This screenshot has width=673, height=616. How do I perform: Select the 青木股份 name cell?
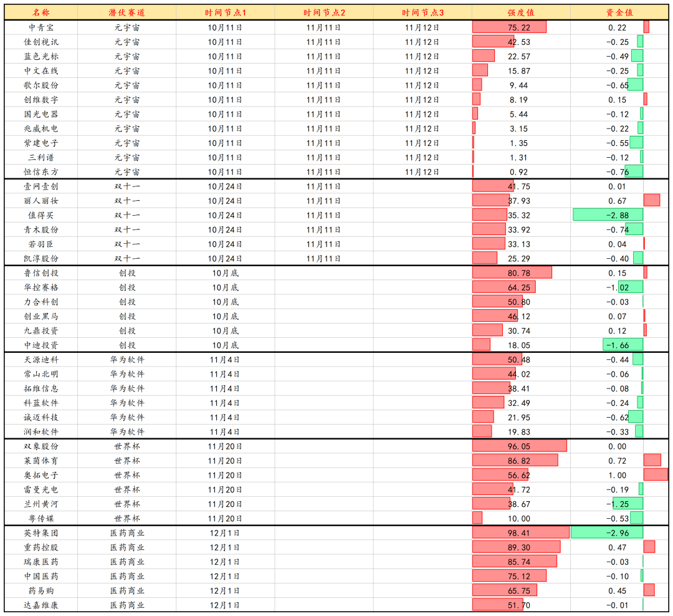point(41,230)
